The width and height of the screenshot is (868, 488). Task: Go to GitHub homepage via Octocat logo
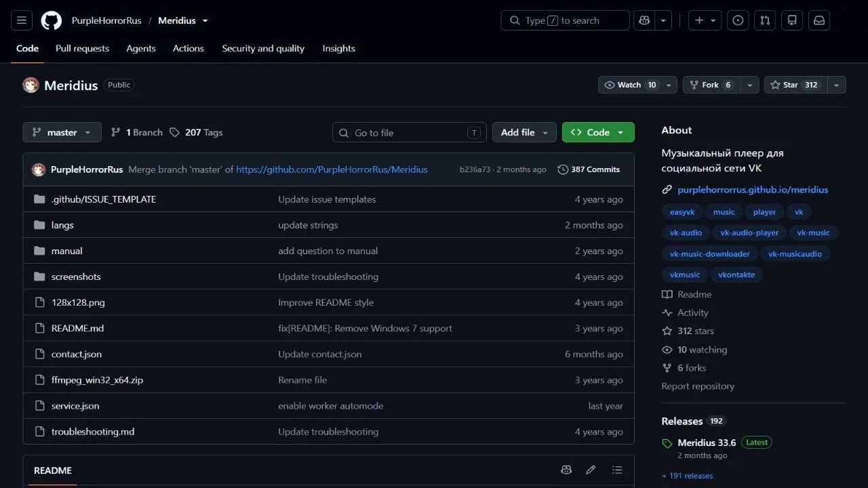(52, 20)
